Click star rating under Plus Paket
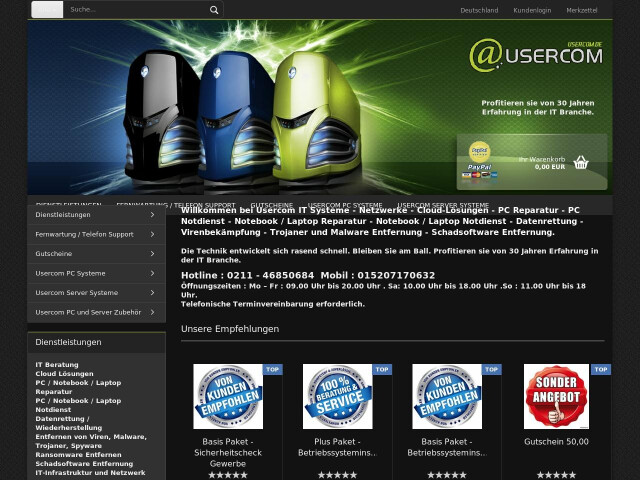 pos(338,475)
